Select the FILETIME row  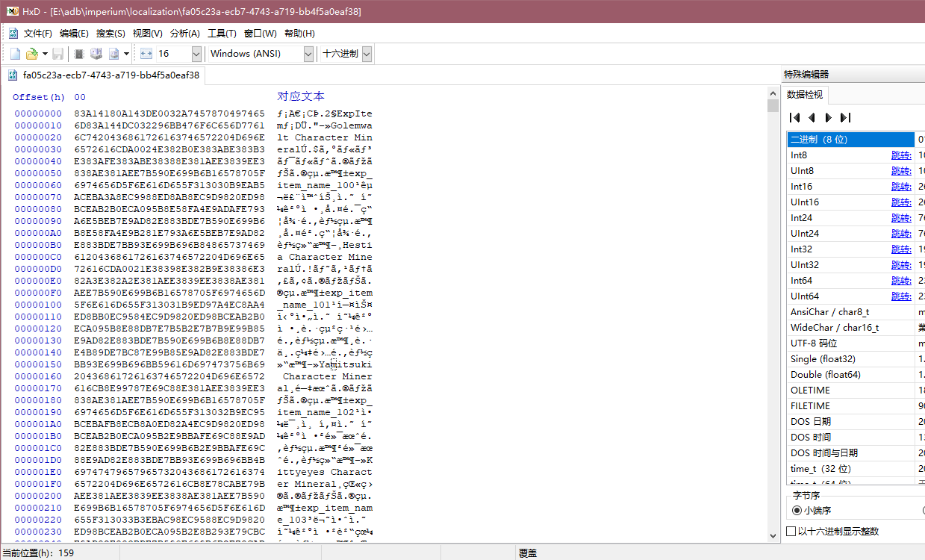856,406
